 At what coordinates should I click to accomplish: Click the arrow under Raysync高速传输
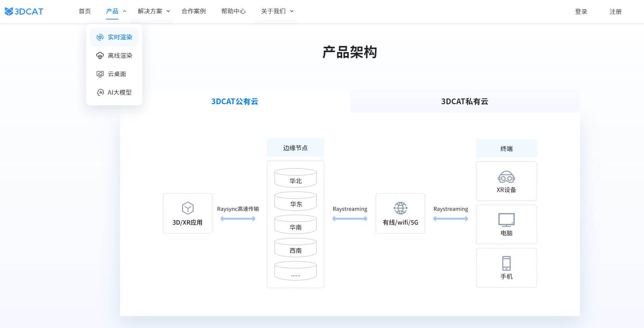coord(238,219)
